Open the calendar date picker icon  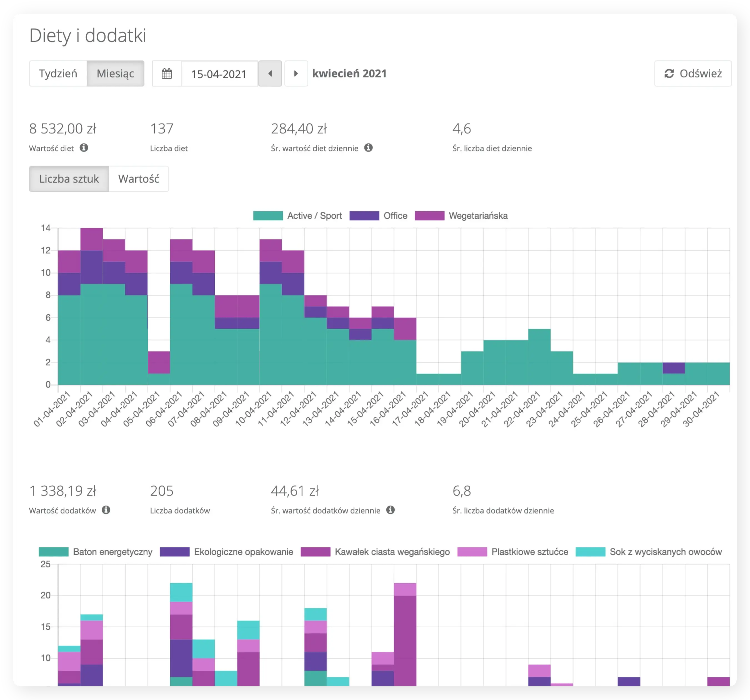tap(167, 74)
